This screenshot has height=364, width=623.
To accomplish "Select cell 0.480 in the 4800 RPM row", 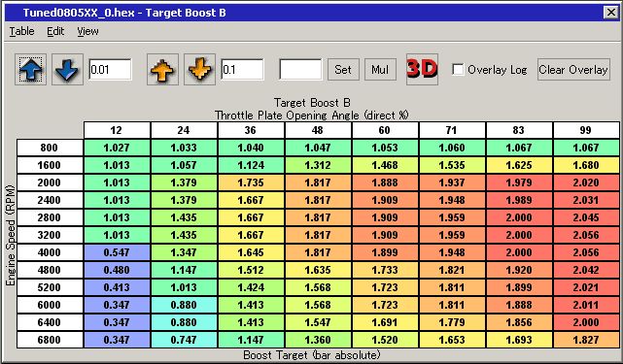I will point(117,270).
